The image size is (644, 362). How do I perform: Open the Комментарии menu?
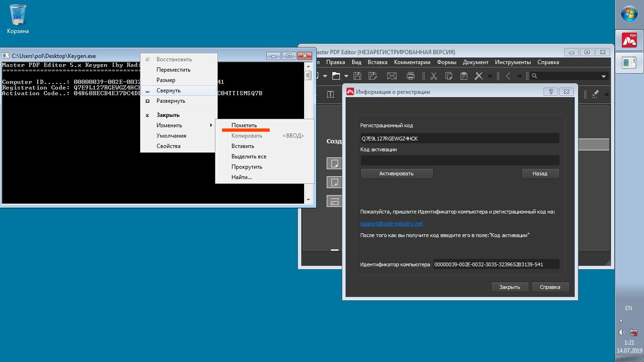412,62
